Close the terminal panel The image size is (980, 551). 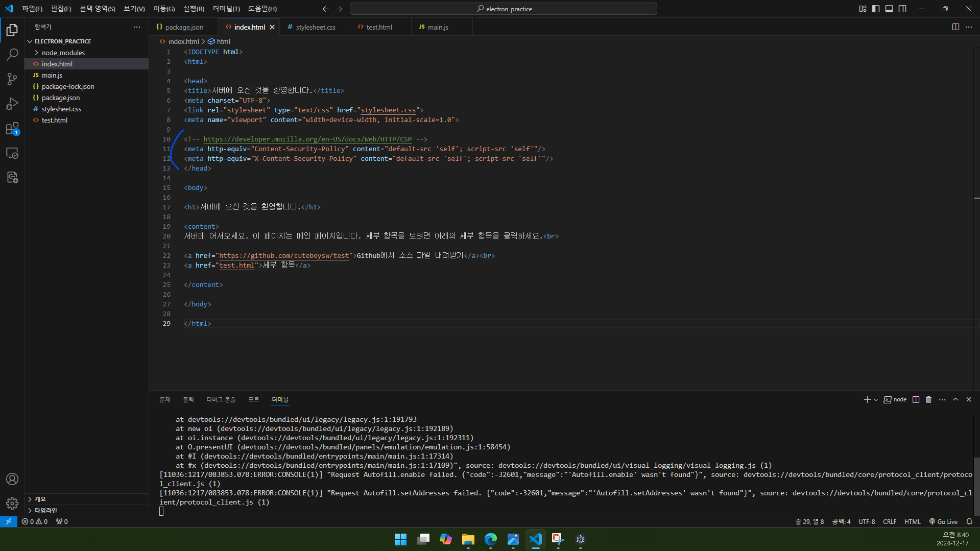969,399
